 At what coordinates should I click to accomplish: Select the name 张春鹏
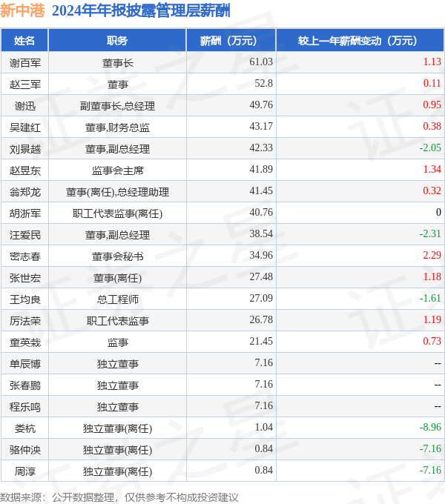point(25,385)
